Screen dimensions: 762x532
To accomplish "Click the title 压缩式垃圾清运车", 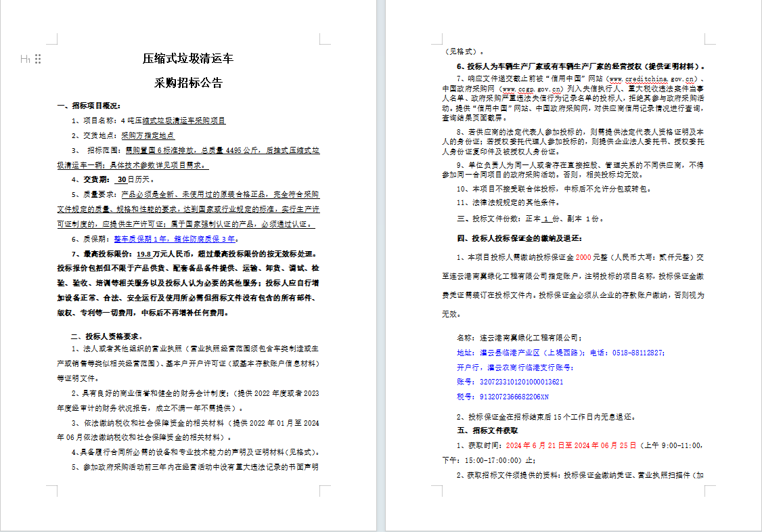I will (x=188, y=59).
